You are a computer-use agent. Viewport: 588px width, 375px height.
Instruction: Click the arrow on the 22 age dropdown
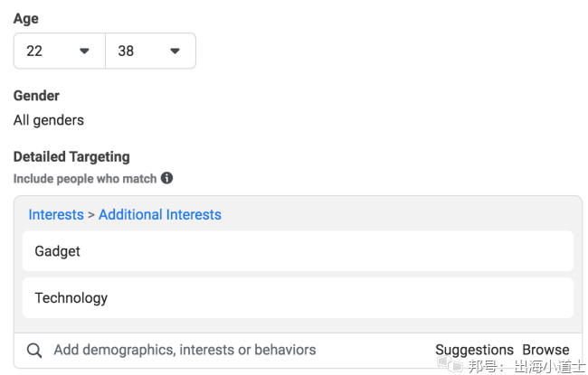tap(84, 52)
